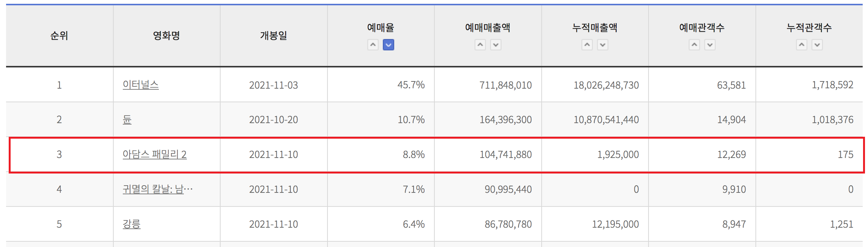Sort 누적매출액 descending with down arrow

603,45
